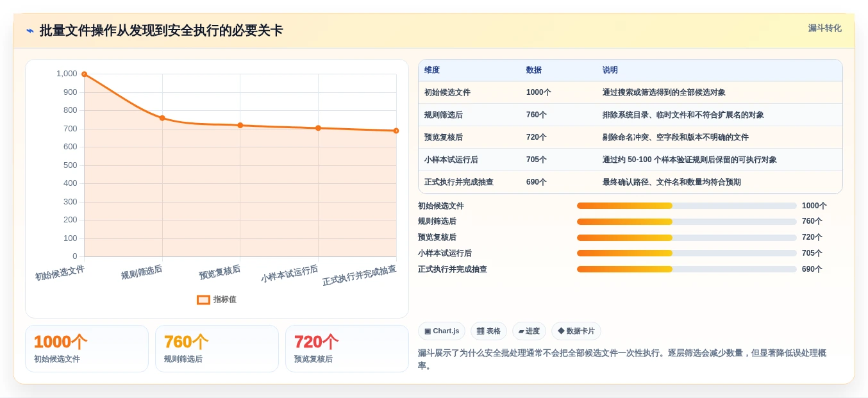Click the 预览复核后 progress bar
The image size is (868, 398).
click(x=687, y=237)
